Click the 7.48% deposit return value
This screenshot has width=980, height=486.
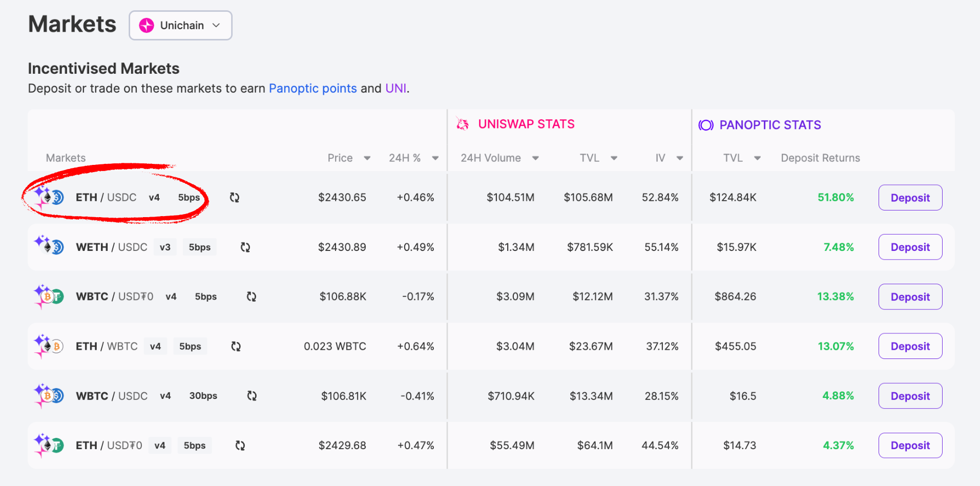[839, 247]
